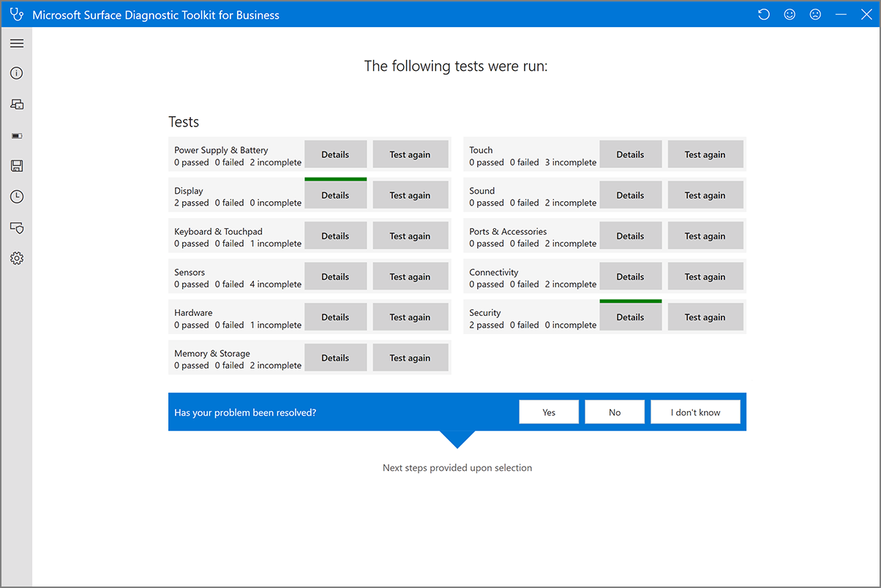Select the info icon in the sidebar
Viewport: 881px width, 588px height.
click(16, 73)
